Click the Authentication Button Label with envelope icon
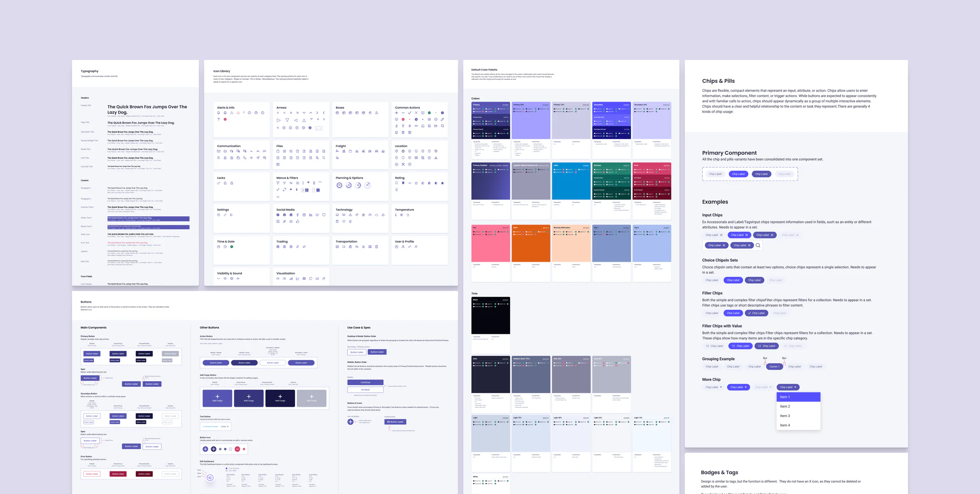This screenshot has height=494, width=980. coord(395,421)
